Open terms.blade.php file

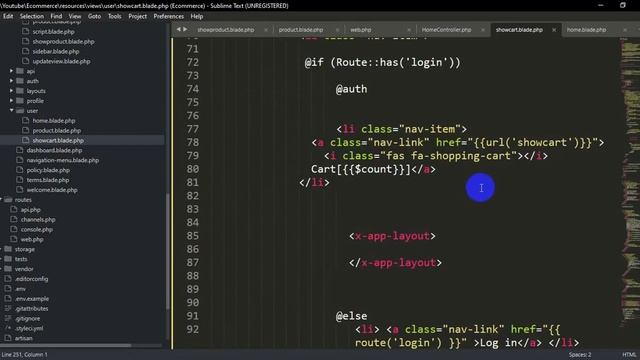click(48, 180)
